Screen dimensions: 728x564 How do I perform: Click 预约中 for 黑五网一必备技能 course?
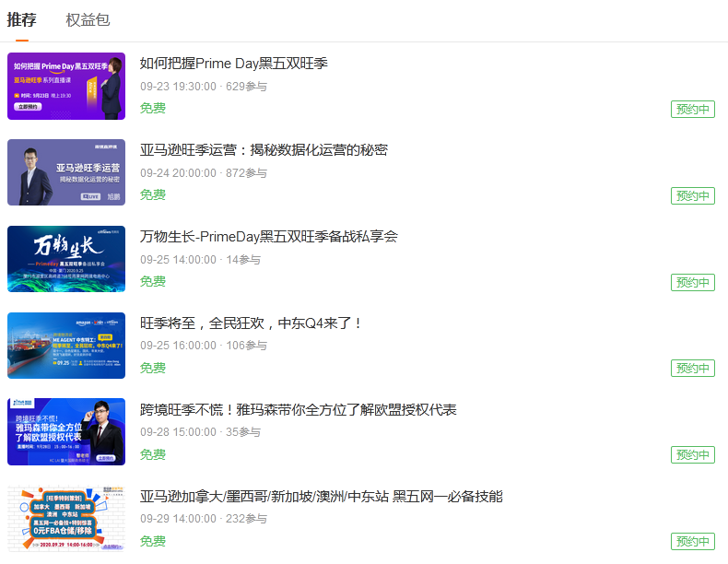click(693, 541)
